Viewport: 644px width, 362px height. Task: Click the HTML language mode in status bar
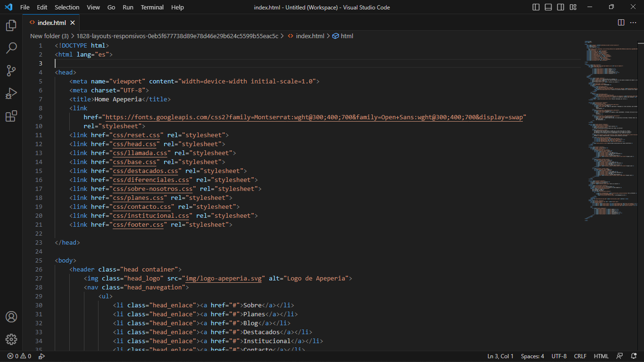601,356
